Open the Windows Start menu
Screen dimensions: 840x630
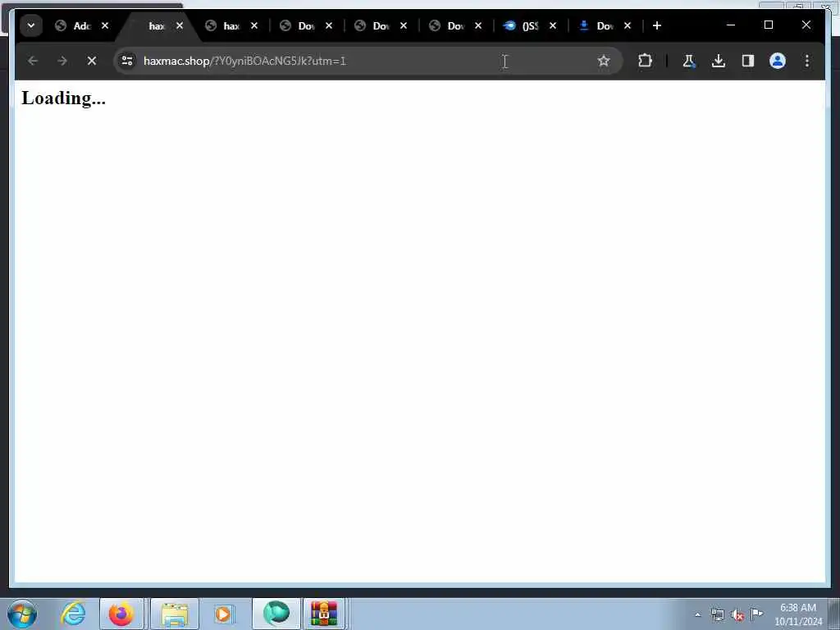coord(22,614)
